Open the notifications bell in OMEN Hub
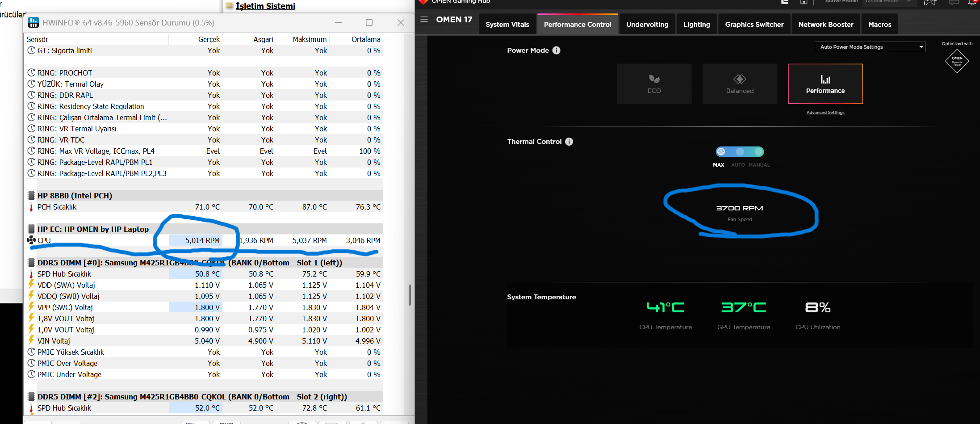Screen dimensions: 980x424 (972, 2)
